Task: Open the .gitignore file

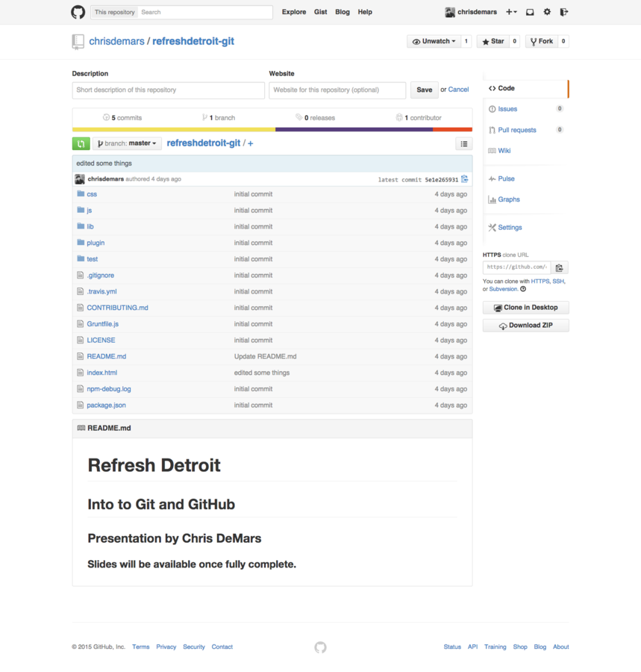Action: (x=100, y=276)
